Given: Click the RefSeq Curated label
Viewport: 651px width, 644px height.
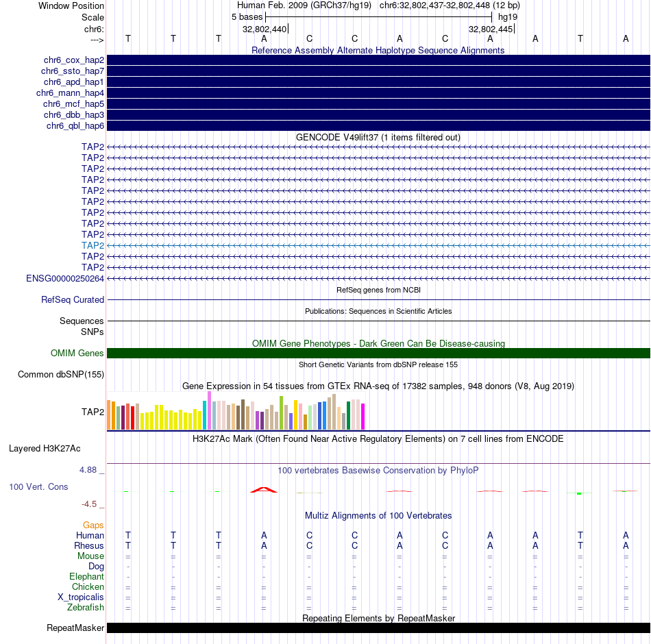Looking at the screenshot, I should tap(73, 300).
